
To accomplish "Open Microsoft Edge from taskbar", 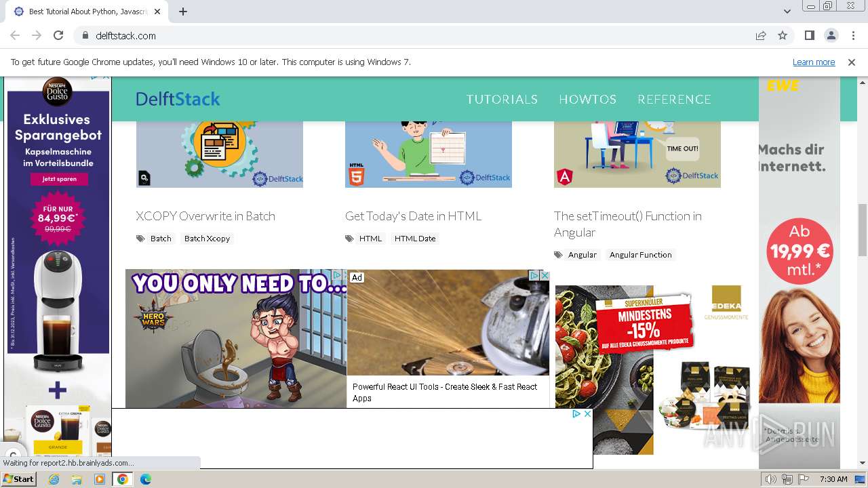I will coord(145,479).
